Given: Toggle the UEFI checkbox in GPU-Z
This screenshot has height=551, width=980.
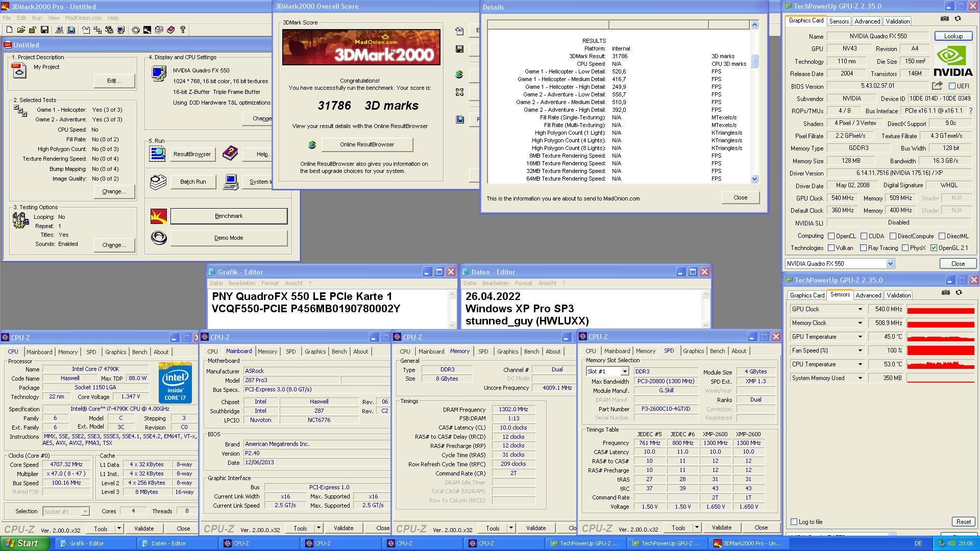Looking at the screenshot, I should (x=952, y=86).
